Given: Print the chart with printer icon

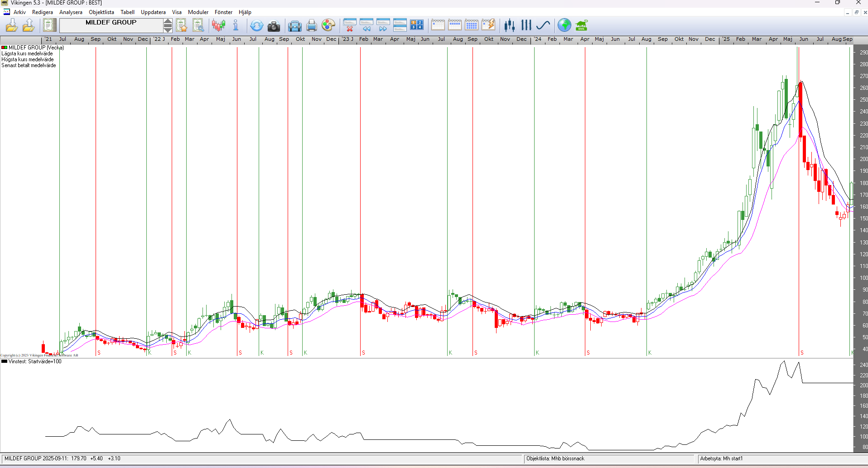Looking at the screenshot, I should pyautogui.click(x=312, y=25).
